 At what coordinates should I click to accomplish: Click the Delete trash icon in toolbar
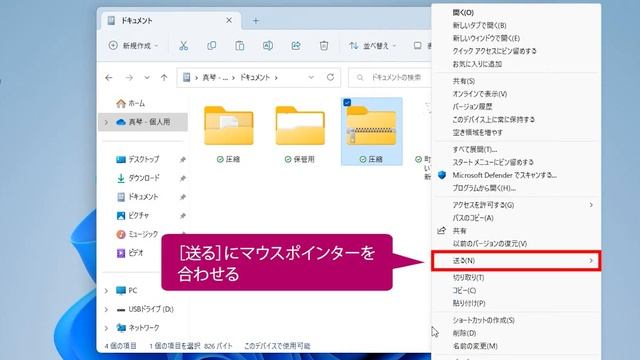click(x=324, y=46)
